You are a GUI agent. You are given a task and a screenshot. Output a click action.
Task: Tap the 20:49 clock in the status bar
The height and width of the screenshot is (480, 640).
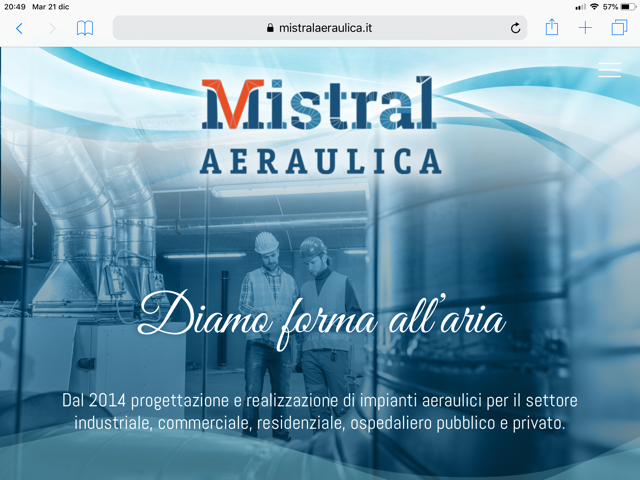click(x=14, y=6)
